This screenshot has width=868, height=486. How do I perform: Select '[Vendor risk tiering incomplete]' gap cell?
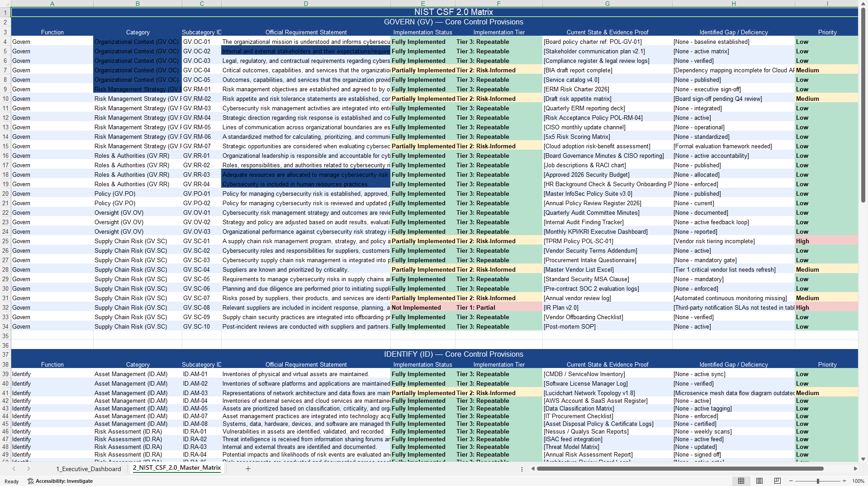[733, 241]
